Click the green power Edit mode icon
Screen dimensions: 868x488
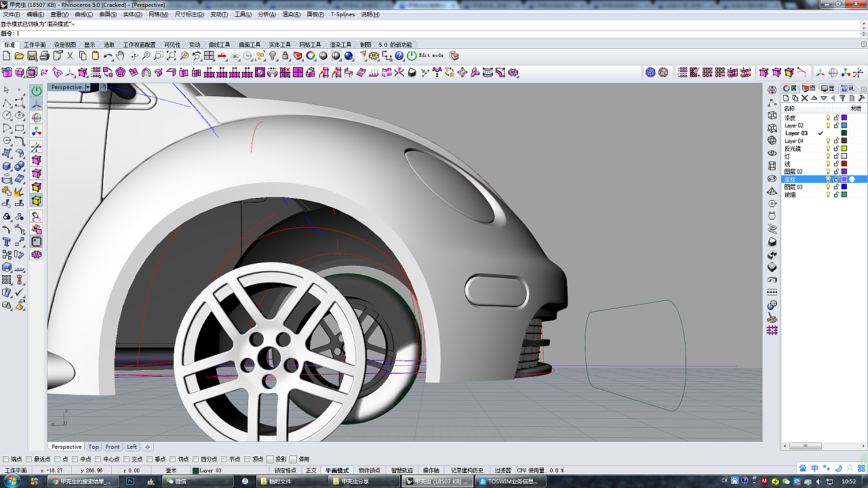pyautogui.click(x=412, y=56)
